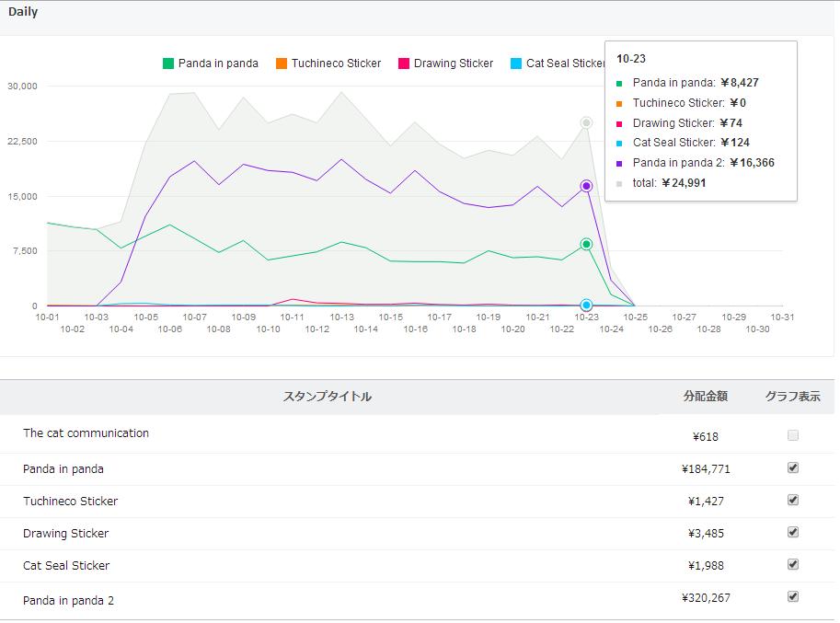Click the green 10-23 data point marker
Viewport: 840px width, 623px height.
[x=586, y=244]
